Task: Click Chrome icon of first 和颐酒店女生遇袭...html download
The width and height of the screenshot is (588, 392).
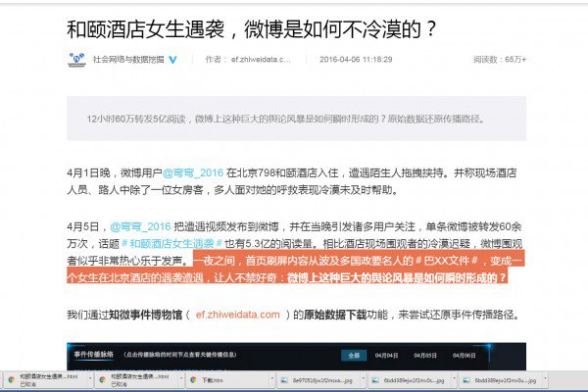Action: [11, 380]
